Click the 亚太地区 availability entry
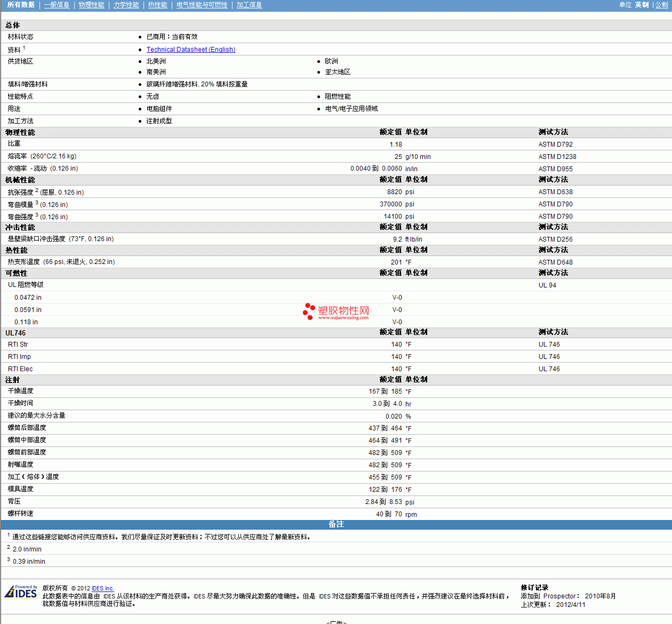 tap(338, 72)
